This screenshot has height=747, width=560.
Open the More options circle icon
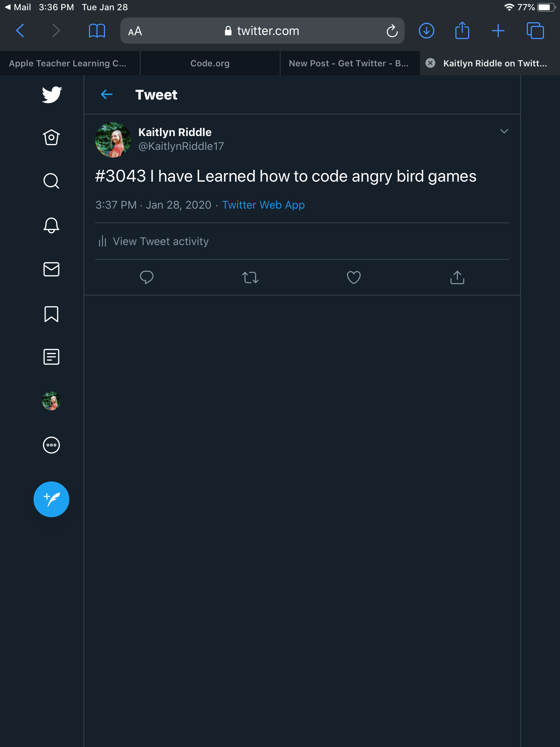coord(51,445)
